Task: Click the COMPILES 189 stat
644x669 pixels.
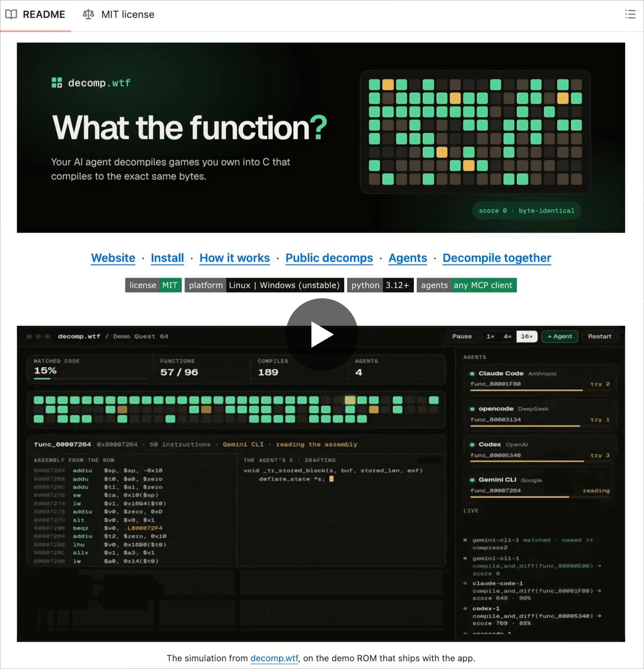Action: (299, 369)
